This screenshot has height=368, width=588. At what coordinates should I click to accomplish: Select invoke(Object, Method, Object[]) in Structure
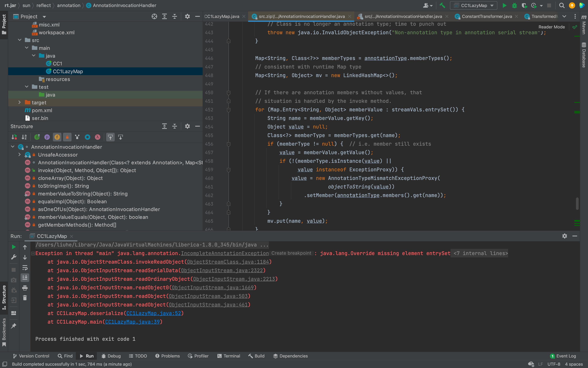click(87, 170)
